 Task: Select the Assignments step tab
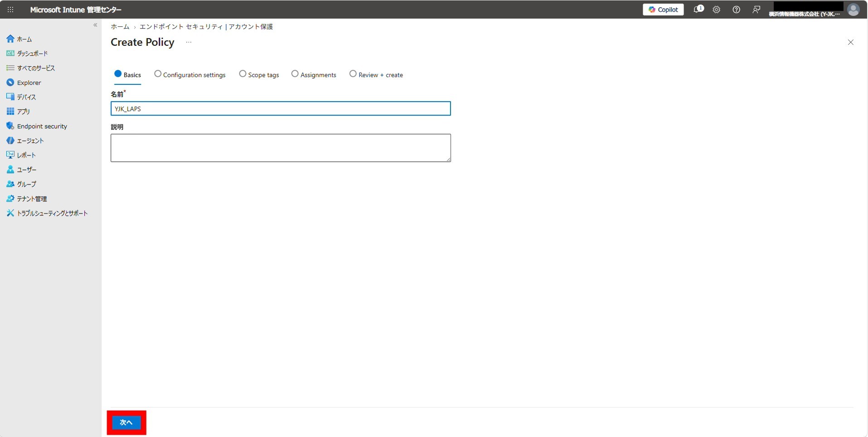(x=314, y=75)
